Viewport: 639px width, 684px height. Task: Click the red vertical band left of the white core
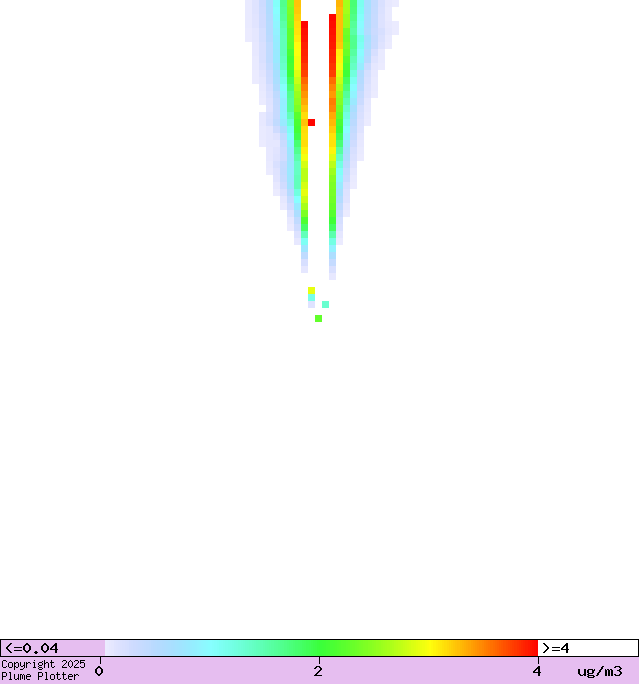pos(304,60)
